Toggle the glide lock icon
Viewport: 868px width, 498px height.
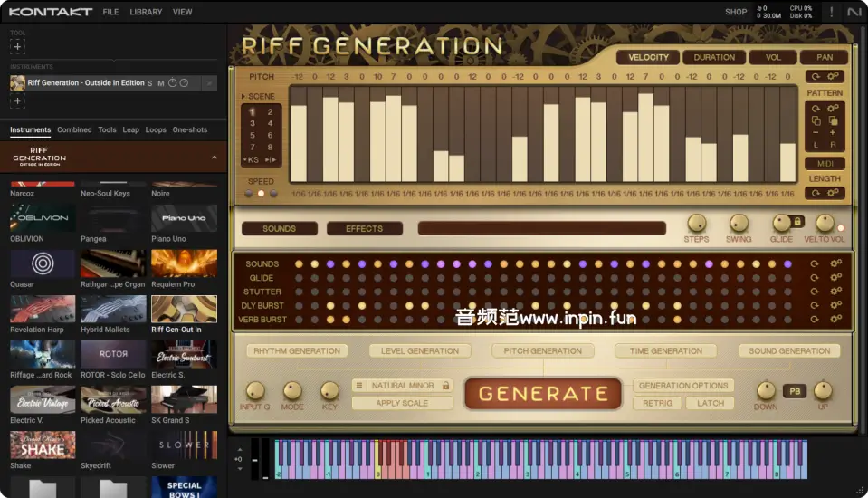[797, 221]
